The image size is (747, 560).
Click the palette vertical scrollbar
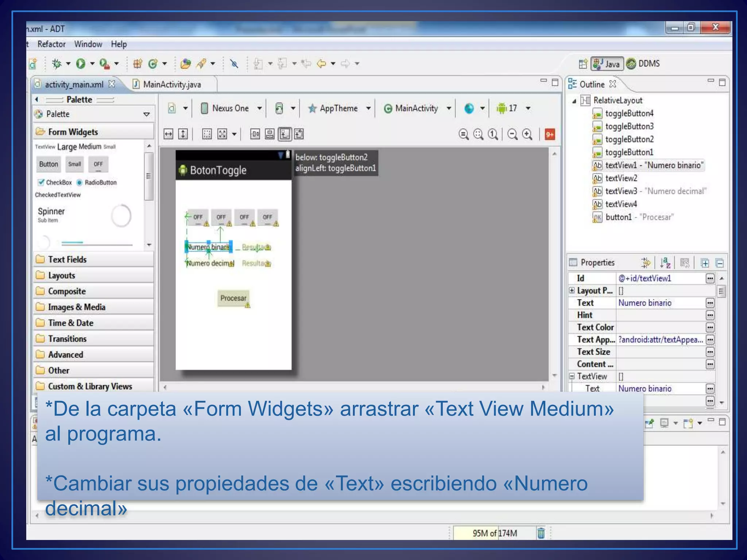(148, 176)
